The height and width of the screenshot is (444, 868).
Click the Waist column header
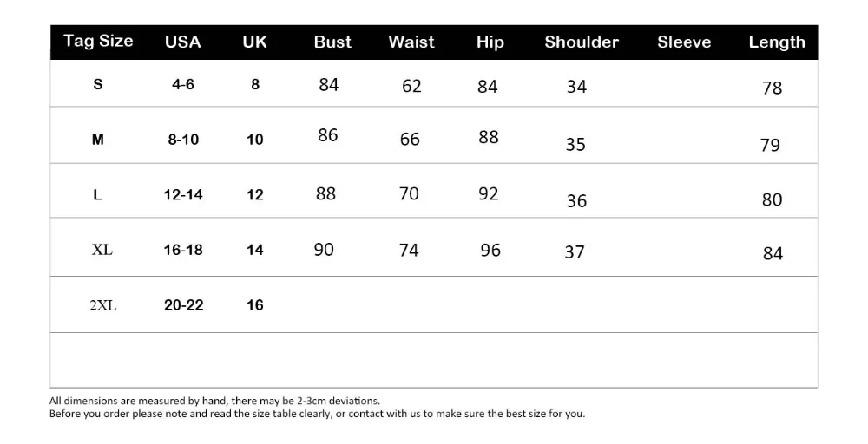[x=411, y=42]
